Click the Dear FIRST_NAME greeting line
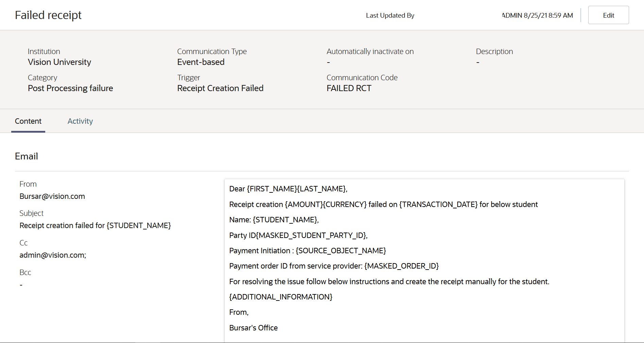Viewport: 644px width, 343px height. pyautogui.click(x=288, y=189)
